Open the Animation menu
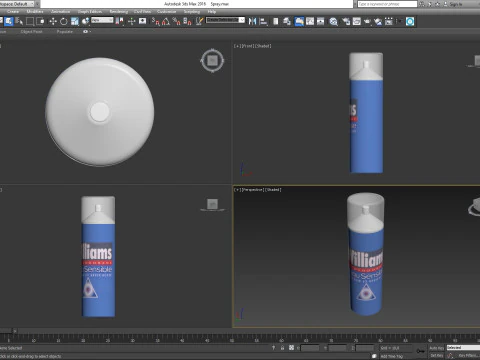 (60, 11)
